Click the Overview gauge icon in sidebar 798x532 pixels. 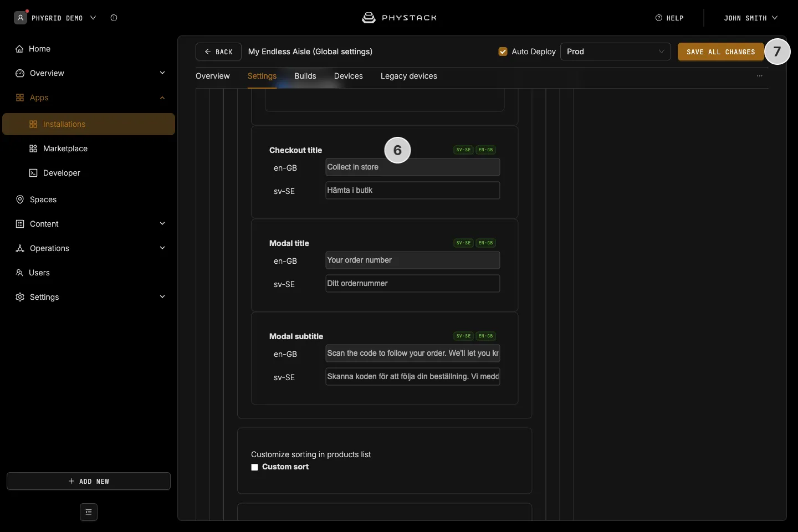20,73
